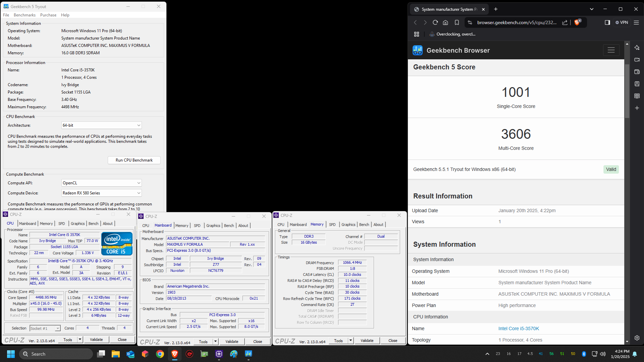Click Bluetooth icon in system tray
This screenshot has height=362, width=644.
(x=584, y=354)
